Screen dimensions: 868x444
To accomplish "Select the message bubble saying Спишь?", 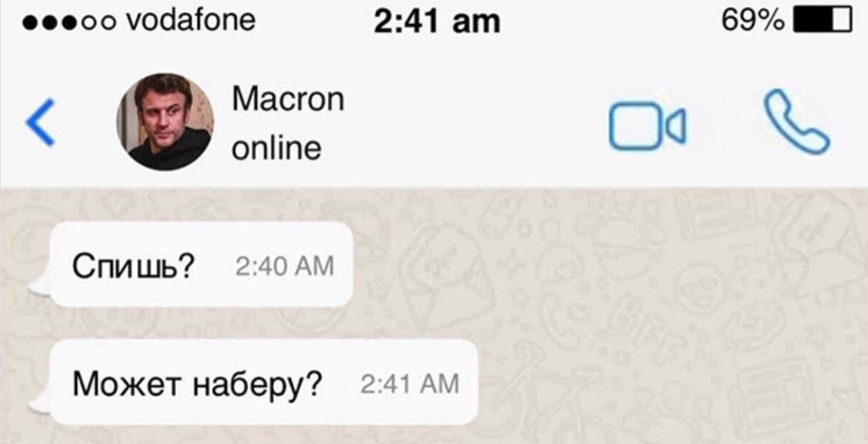I will tap(202, 265).
